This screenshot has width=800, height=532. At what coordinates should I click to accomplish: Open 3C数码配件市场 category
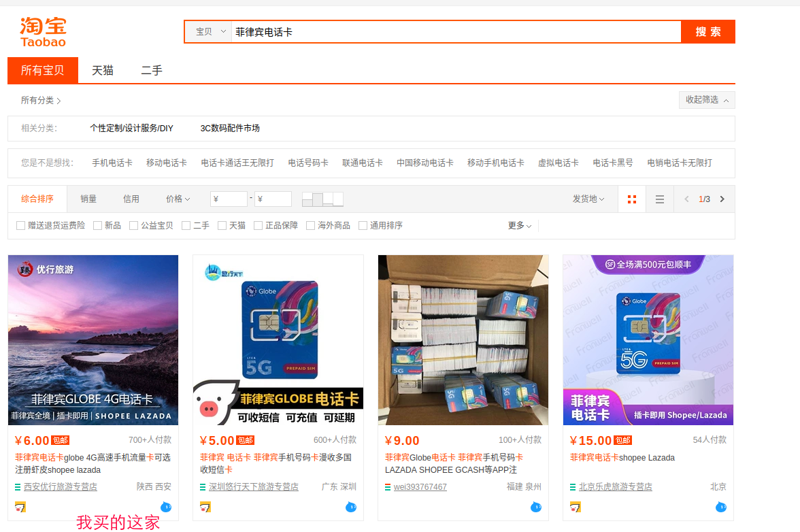click(230, 128)
